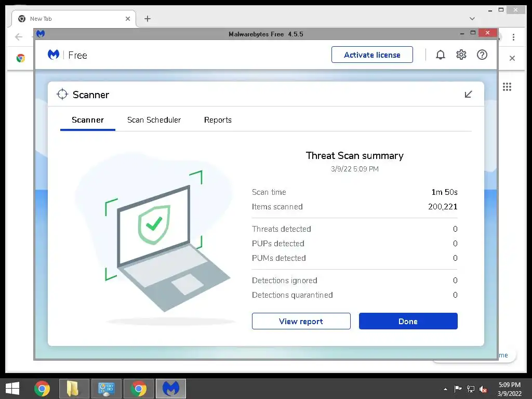Image resolution: width=532 pixels, height=399 pixels.
Task: Click Chrome logo icon below back arrow
Action: point(21,58)
